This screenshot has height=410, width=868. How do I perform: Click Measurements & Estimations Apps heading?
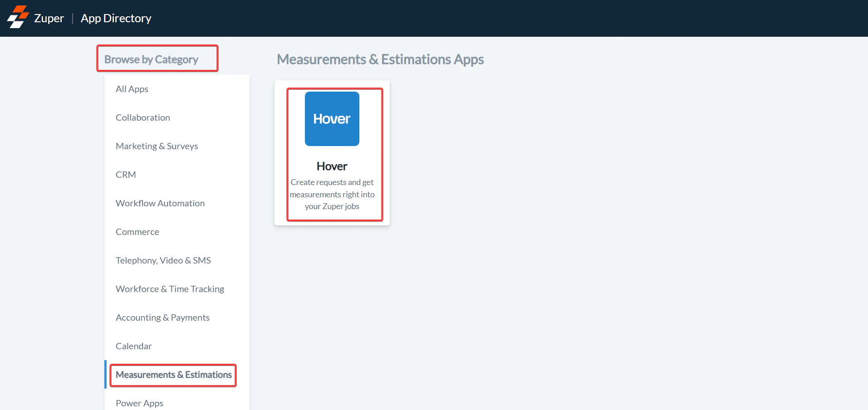(x=380, y=59)
